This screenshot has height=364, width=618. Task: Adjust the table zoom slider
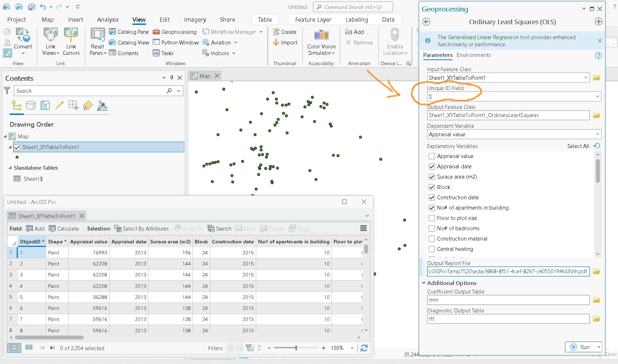[x=296, y=348]
